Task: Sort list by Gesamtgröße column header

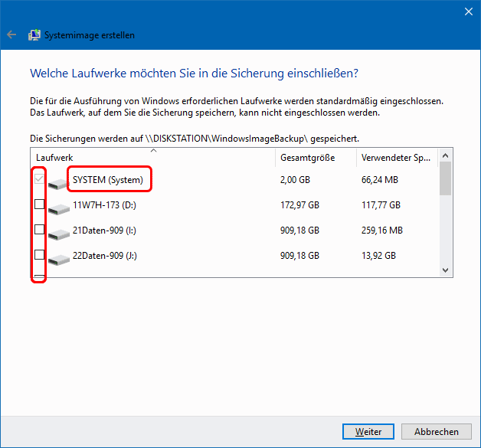Action: (x=314, y=157)
